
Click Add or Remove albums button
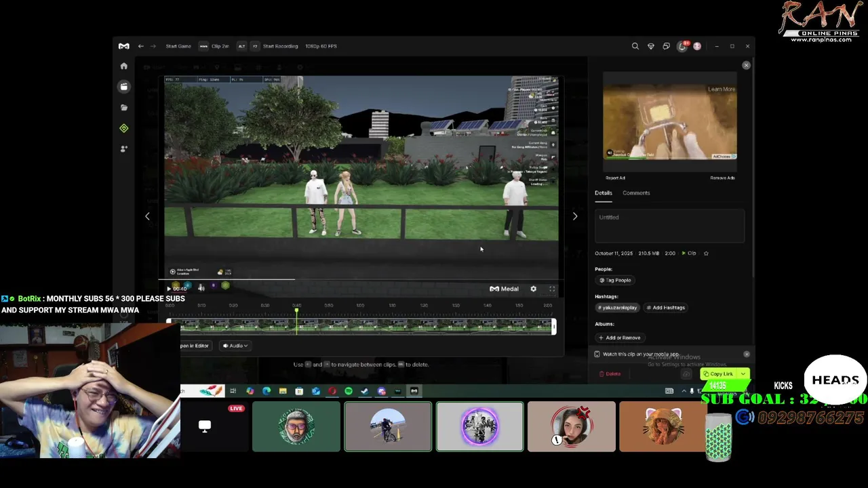coord(619,338)
